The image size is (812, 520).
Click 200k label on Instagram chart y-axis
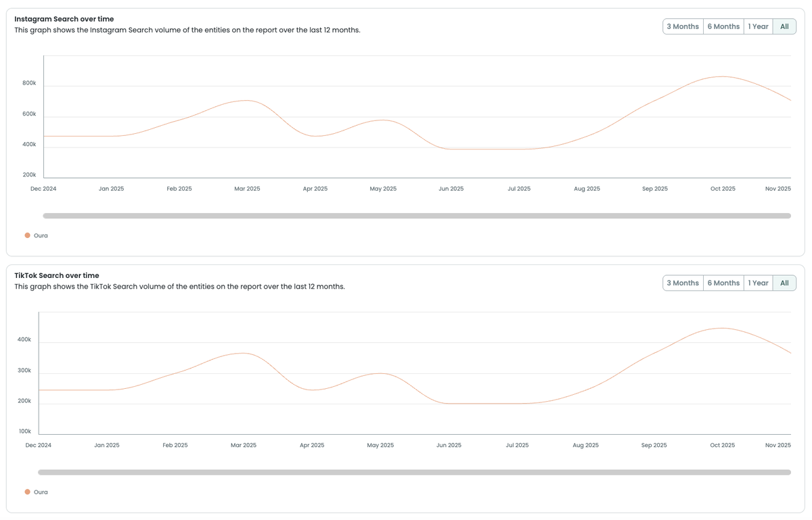point(29,174)
